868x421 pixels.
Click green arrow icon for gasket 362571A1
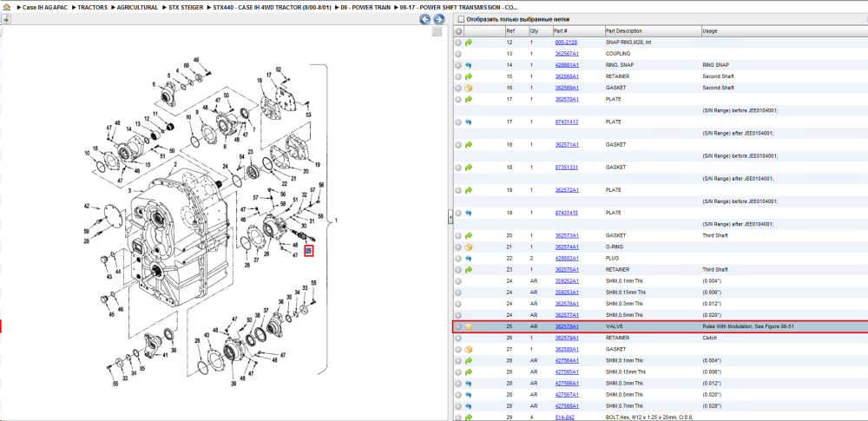[469, 145]
